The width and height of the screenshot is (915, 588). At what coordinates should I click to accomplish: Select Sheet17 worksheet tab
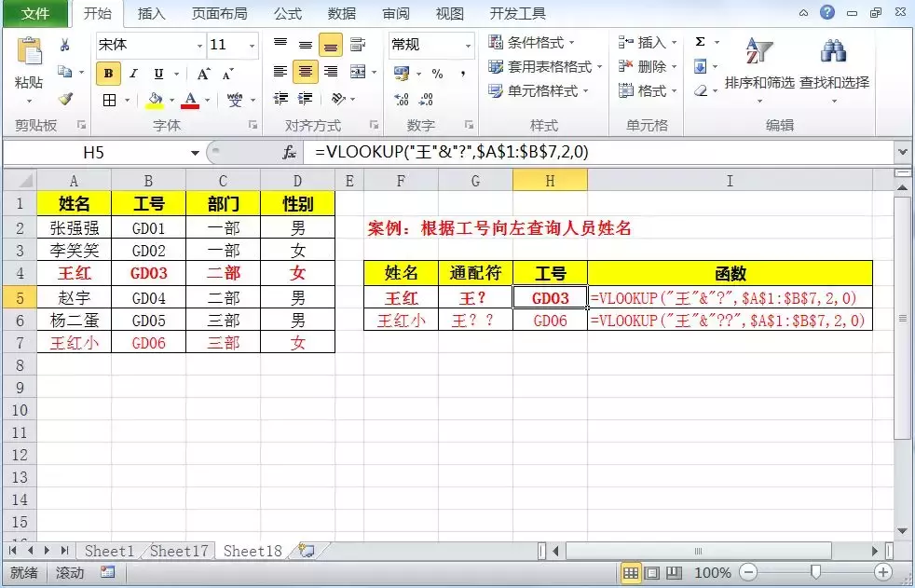tap(179, 551)
